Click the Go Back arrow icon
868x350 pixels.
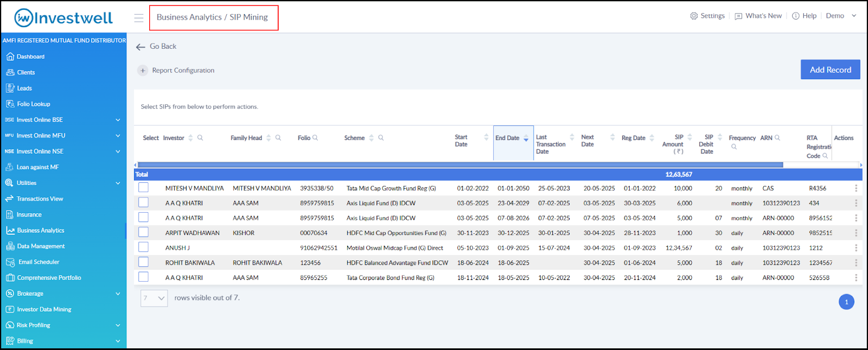(141, 47)
